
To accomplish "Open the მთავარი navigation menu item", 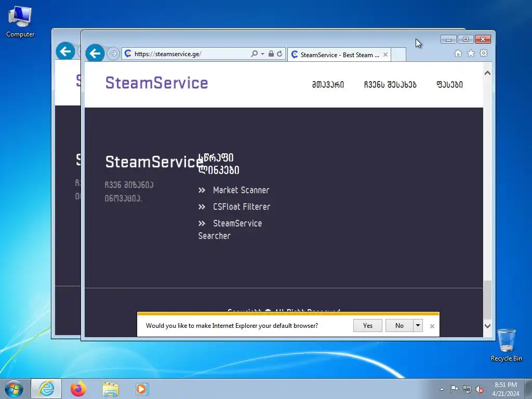I will point(328,85).
